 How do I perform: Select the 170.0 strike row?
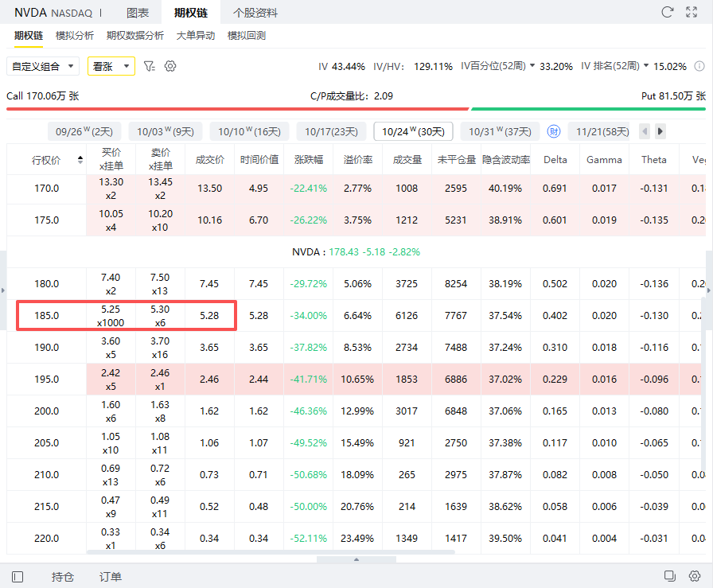(x=356, y=189)
